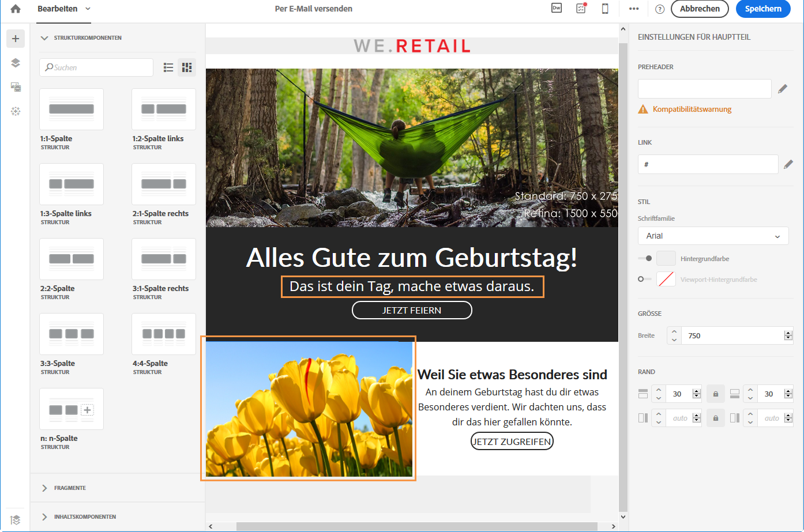804x532 pixels.
Task: Open the Dreamweaver integration icon
Action: pyautogui.click(x=557, y=8)
